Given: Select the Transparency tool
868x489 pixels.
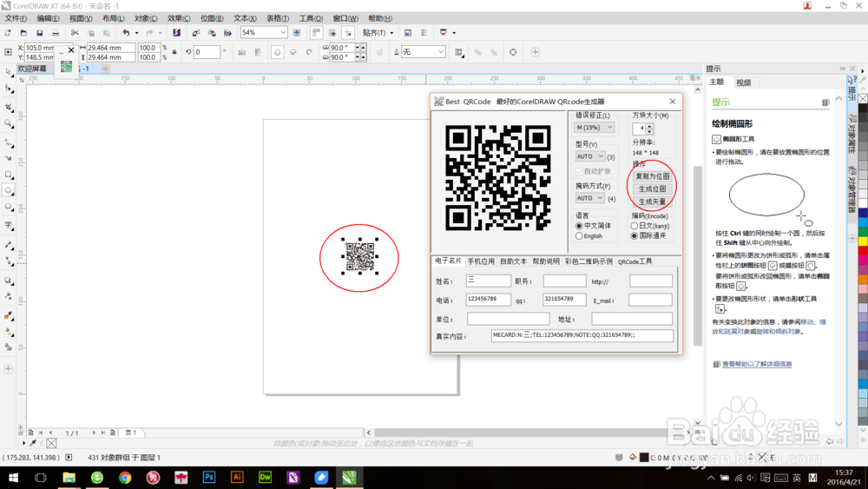Looking at the screenshot, I should pyautogui.click(x=9, y=296).
